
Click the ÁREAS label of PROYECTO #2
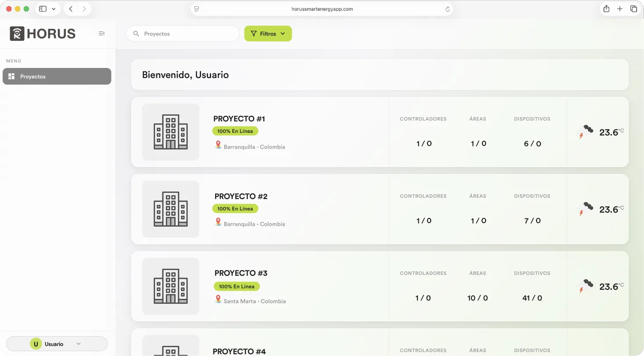478,196
